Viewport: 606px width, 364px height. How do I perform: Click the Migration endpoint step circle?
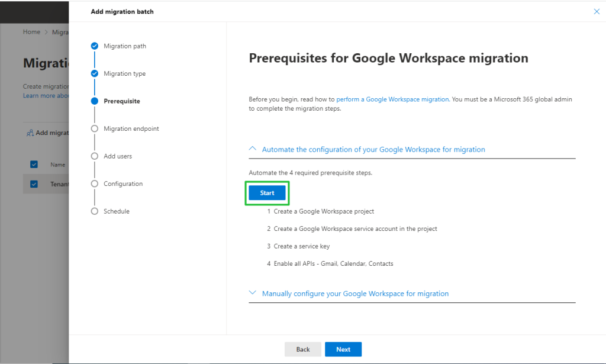click(94, 128)
